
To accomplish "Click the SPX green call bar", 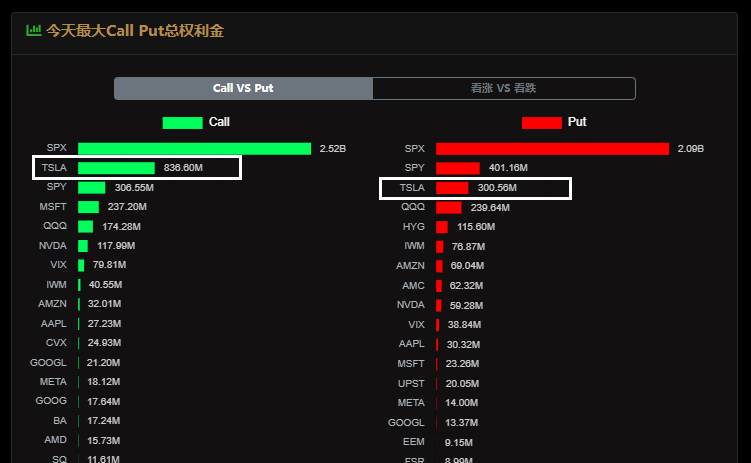I will (194, 148).
